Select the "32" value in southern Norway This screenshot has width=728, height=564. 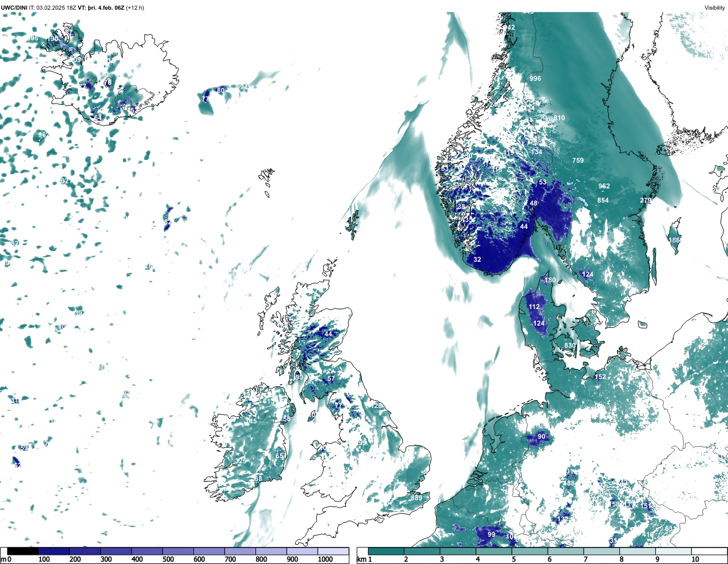click(x=477, y=260)
